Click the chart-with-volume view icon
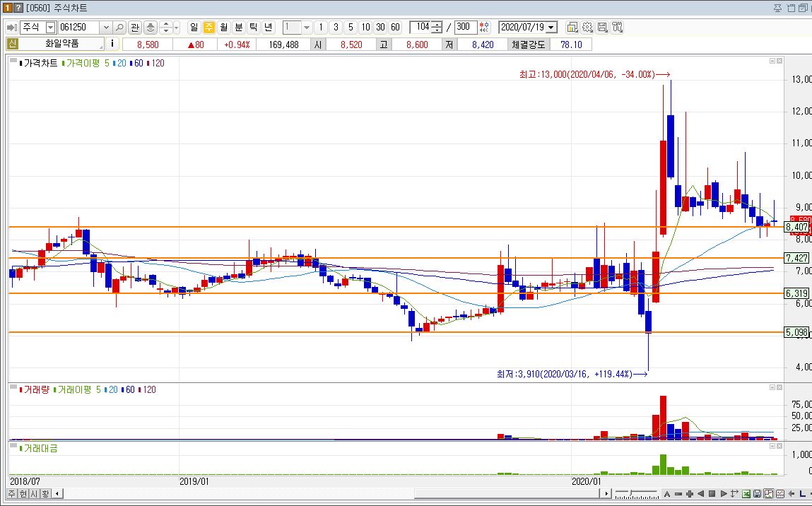812x506 pixels. (768, 494)
